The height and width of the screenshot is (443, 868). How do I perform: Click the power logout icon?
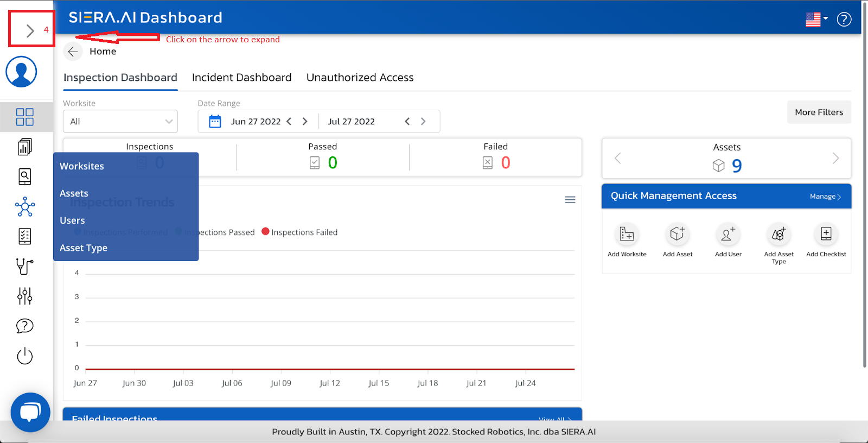(25, 356)
